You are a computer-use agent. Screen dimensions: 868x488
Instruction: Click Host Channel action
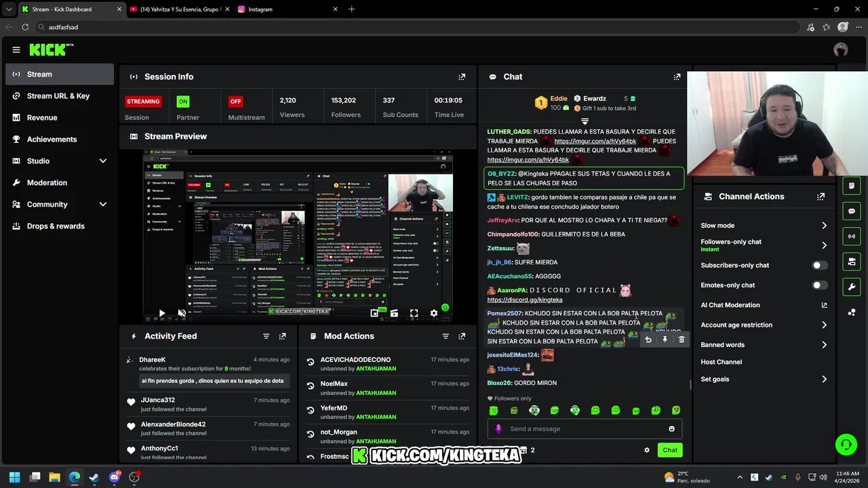point(721,362)
